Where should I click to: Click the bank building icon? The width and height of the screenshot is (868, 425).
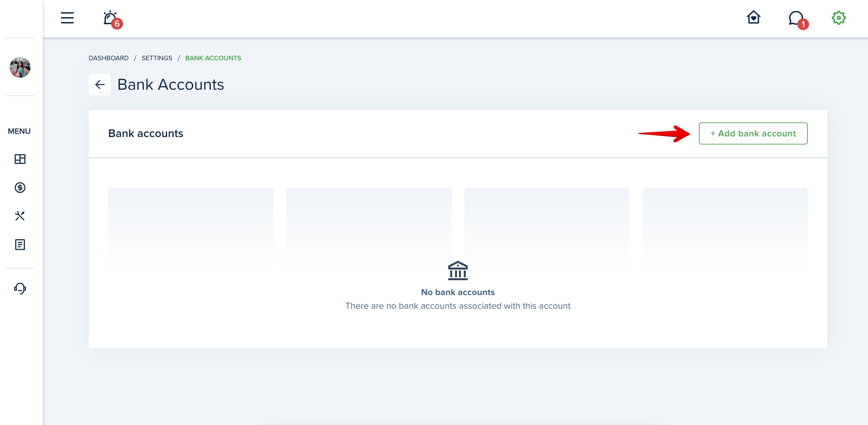pos(458,270)
